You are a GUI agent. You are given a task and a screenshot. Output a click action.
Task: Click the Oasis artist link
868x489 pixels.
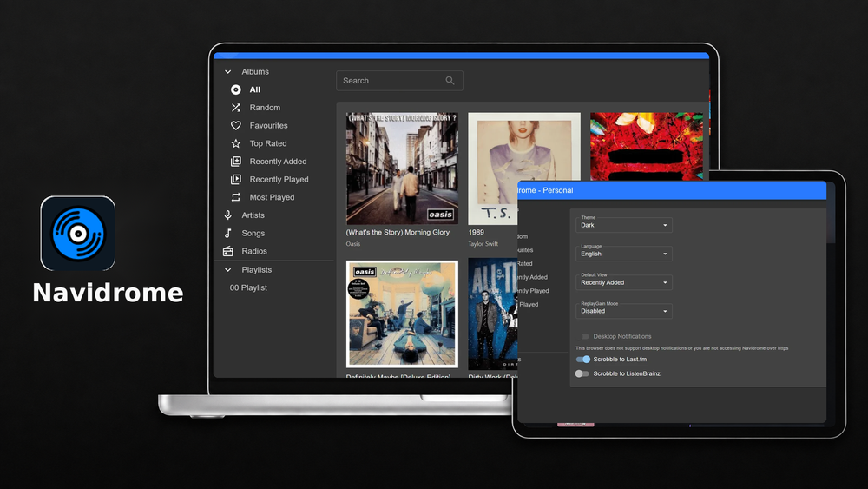tap(353, 244)
